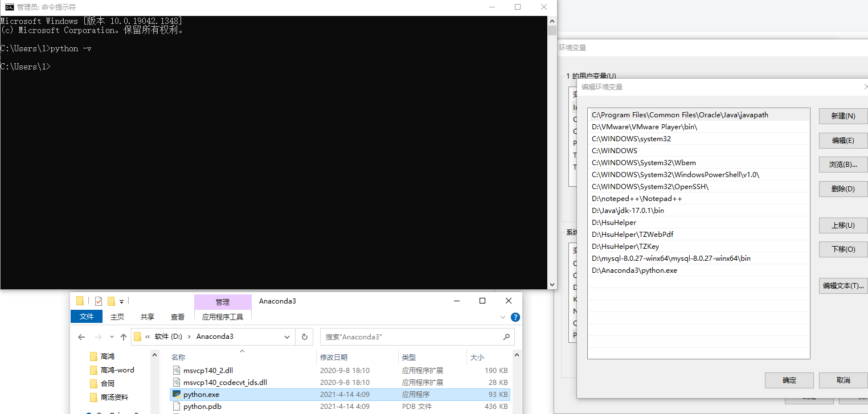Cancel with the 取消 button
This screenshot has height=414, width=868.
[844, 380]
